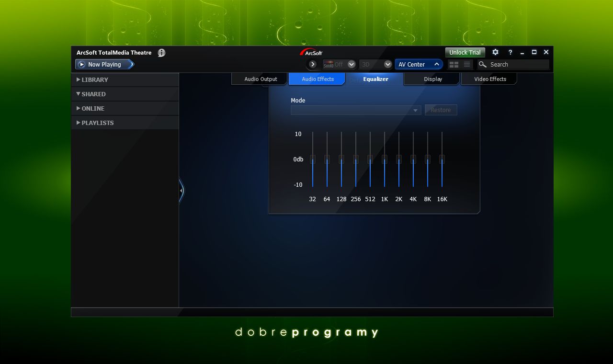Click the 16K equalizer slider
This screenshot has width=613, height=364.
click(x=442, y=159)
